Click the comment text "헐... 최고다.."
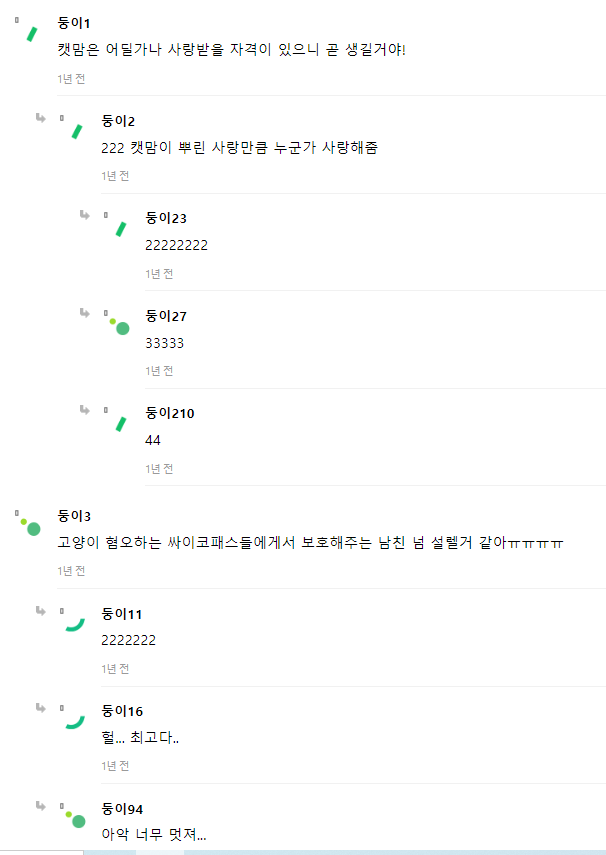 pyautogui.click(x=140, y=739)
